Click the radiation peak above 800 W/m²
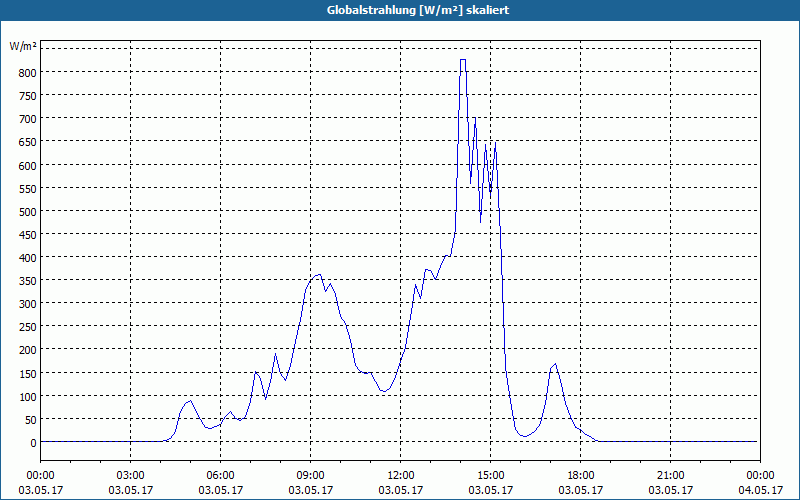Image resolution: width=800 pixels, height=500 pixels. (x=463, y=60)
